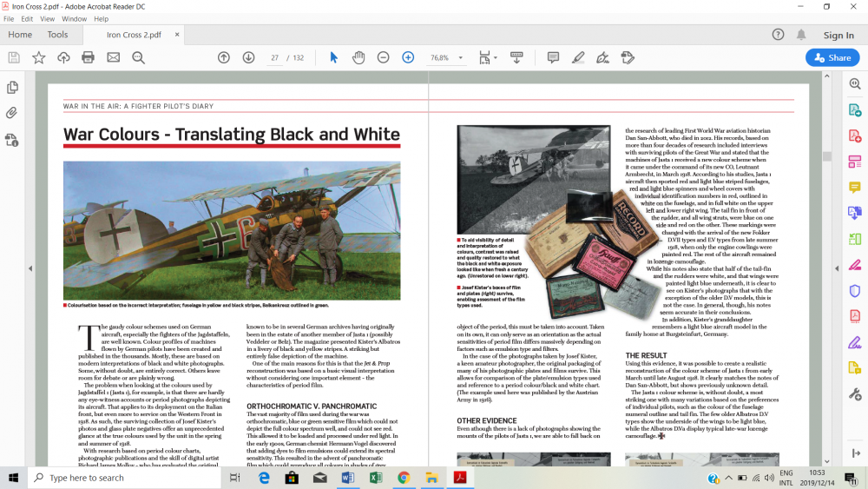The height and width of the screenshot is (489, 868).
Task: Click the Share button
Action: point(832,57)
